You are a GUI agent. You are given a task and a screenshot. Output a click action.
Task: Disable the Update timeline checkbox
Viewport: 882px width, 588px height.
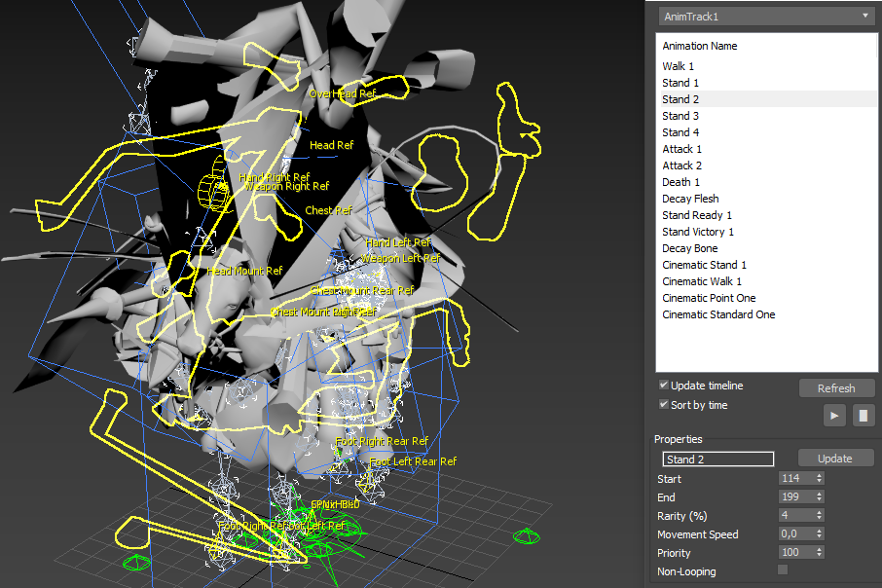click(664, 386)
